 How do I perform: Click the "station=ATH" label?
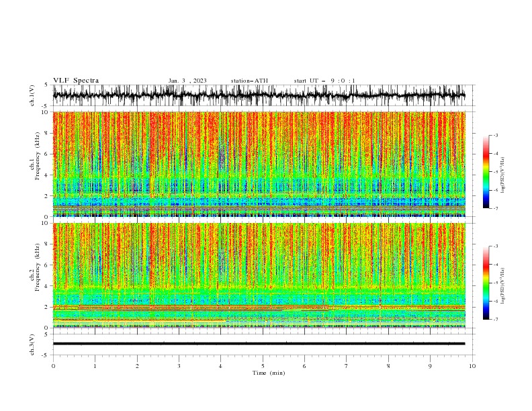click(249, 81)
